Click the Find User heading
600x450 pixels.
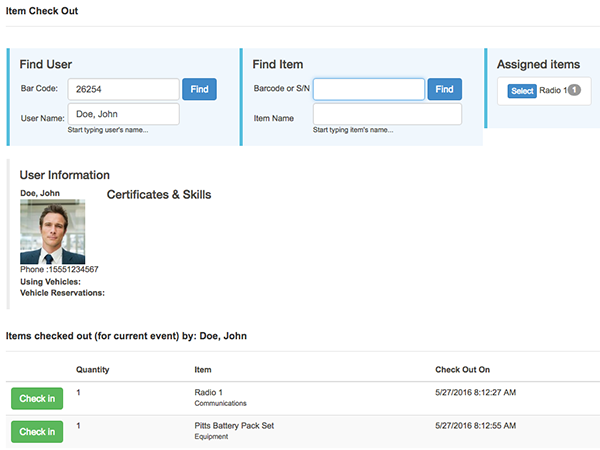pos(46,64)
